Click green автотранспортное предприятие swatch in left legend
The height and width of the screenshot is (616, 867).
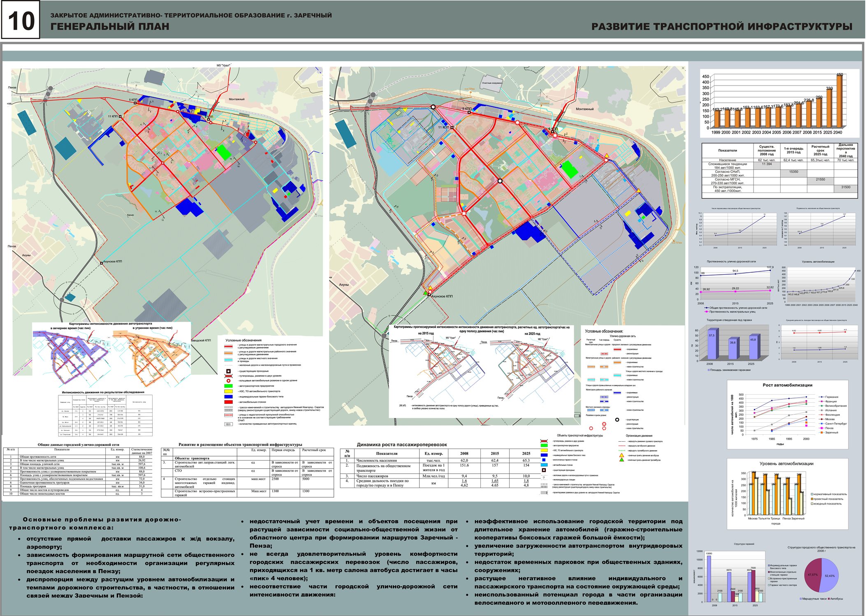click(228, 386)
